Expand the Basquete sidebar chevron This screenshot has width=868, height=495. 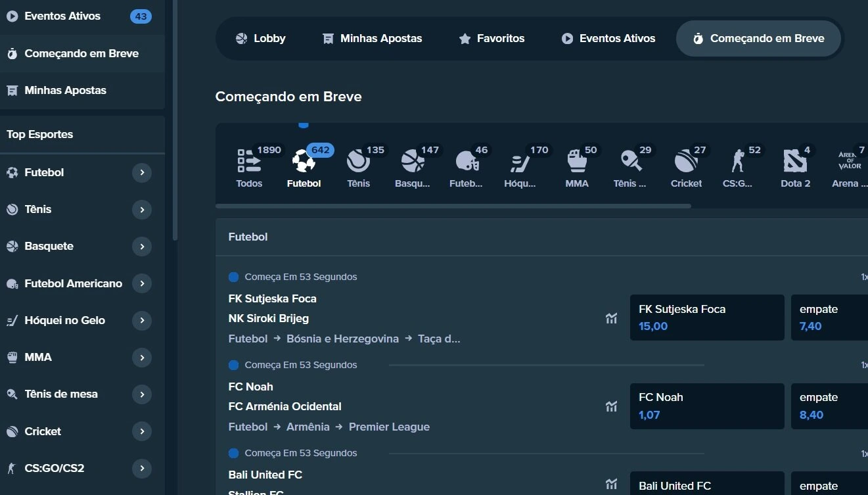tap(141, 247)
